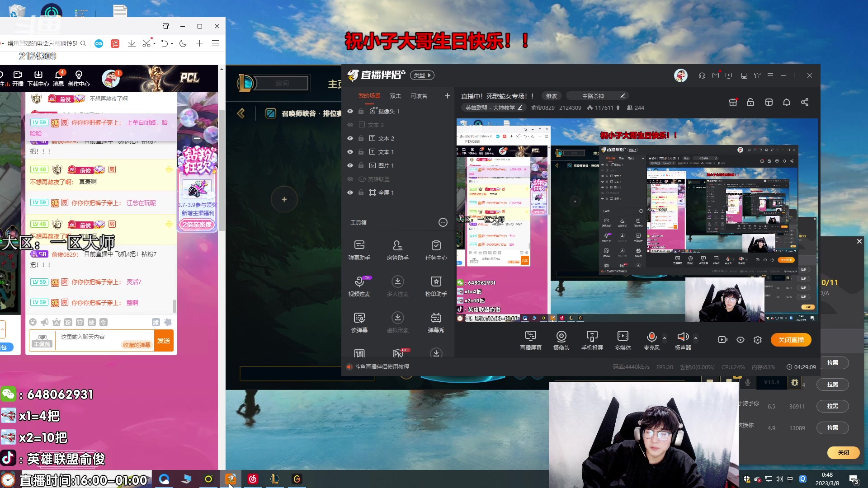Download the 虚拟形象 tool
The height and width of the screenshot is (488, 868).
pos(398,322)
